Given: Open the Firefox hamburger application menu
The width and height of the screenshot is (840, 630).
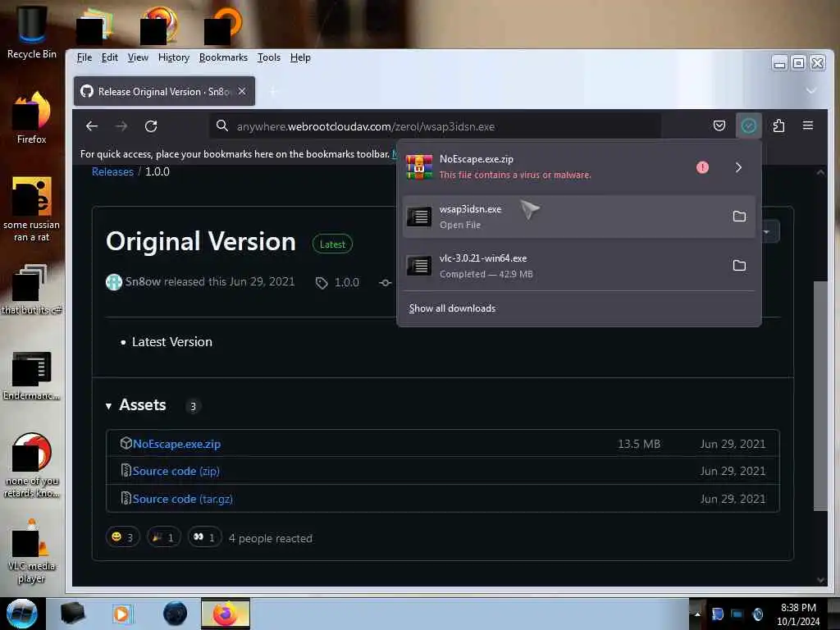Looking at the screenshot, I should point(808,126).
